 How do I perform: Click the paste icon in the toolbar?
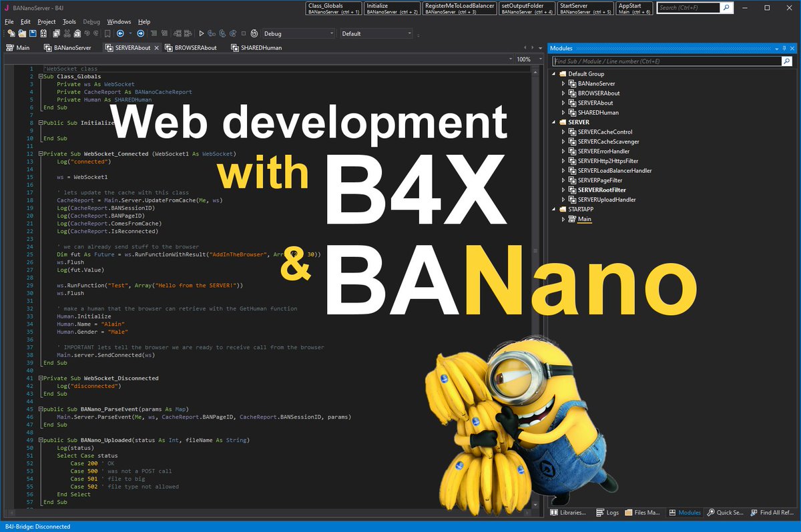pos(77,33)
